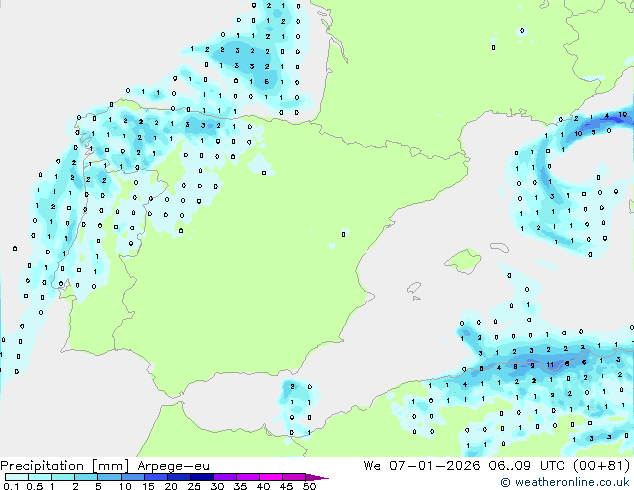Click the legend scale number '45'

click(x=286, y=486)
